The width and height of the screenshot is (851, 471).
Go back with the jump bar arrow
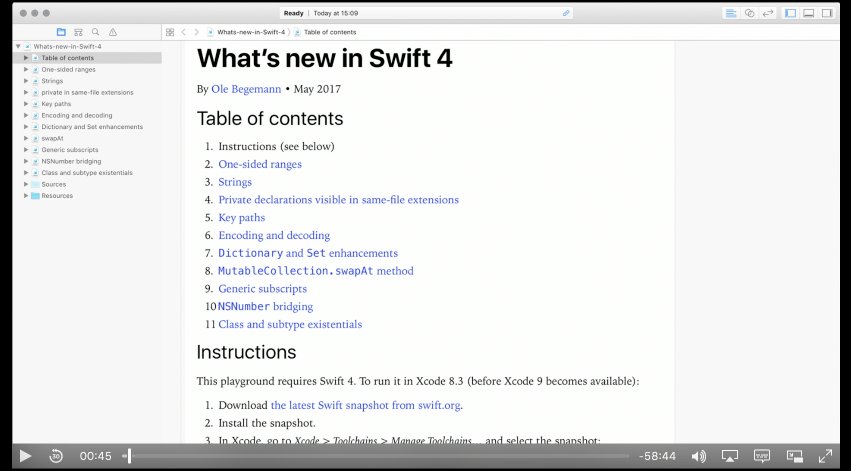point(183,32)
